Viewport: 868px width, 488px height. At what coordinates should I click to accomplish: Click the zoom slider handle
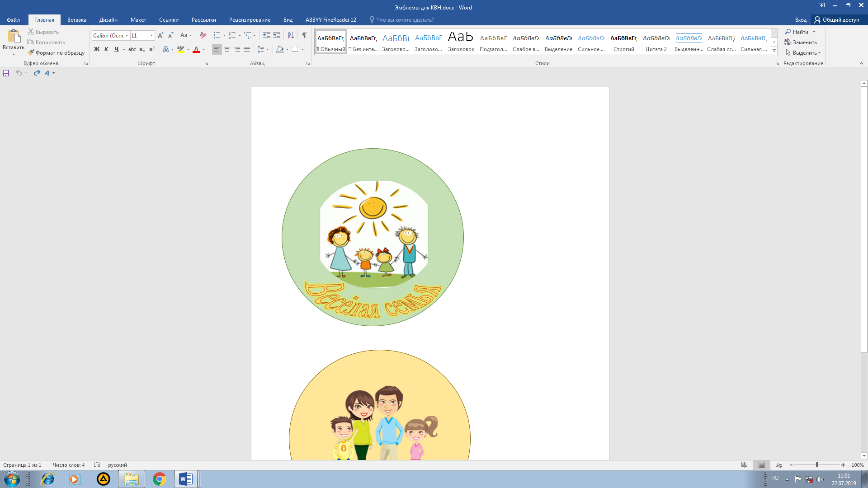point(816,465)
